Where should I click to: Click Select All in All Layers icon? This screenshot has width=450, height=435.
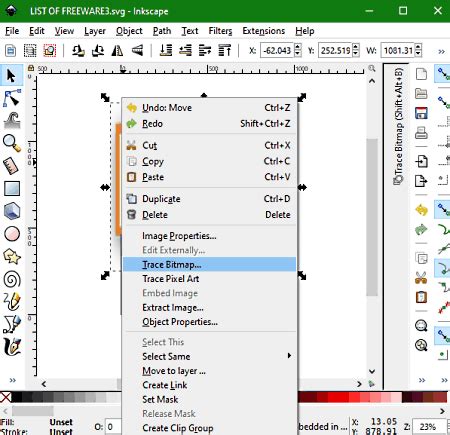(30, 51)
